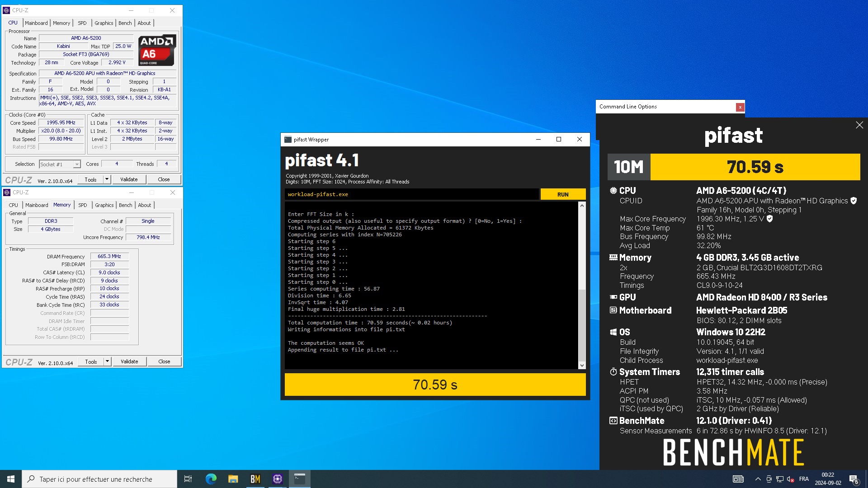Switch to CPU tab in bottom CPU-Z
868x488 pixels.
14,205
